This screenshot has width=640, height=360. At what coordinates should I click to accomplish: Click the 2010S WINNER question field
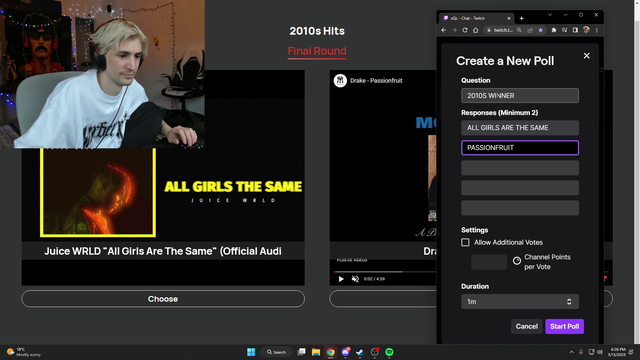520,96
